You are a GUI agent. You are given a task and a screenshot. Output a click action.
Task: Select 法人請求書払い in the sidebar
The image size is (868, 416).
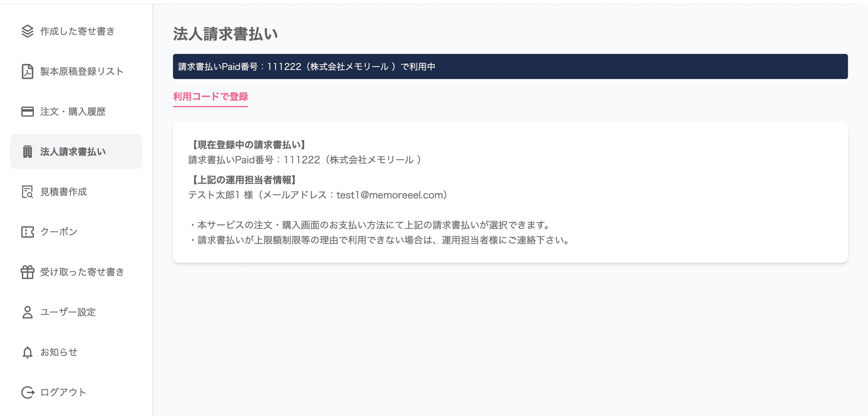click(76, 152)
